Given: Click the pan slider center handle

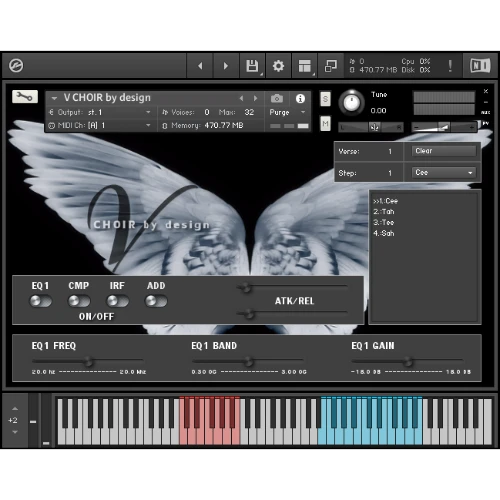Looking at the screenshot, I should click(374, 127).
